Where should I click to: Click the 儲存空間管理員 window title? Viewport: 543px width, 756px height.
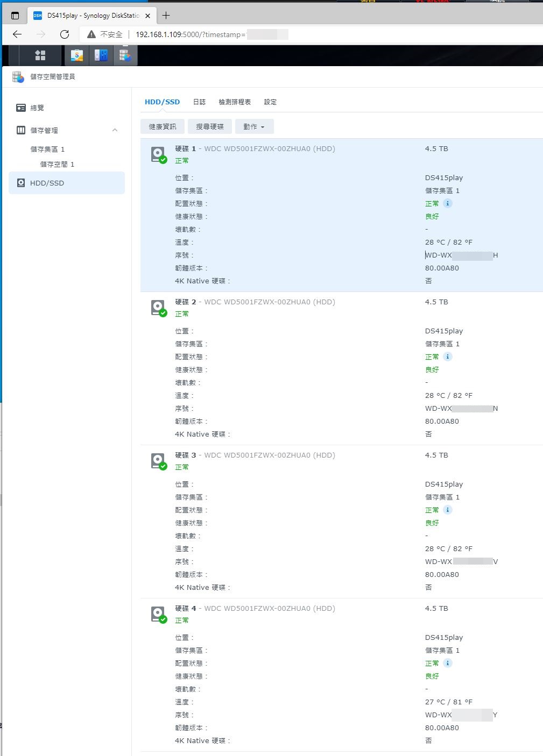[53, 77]
